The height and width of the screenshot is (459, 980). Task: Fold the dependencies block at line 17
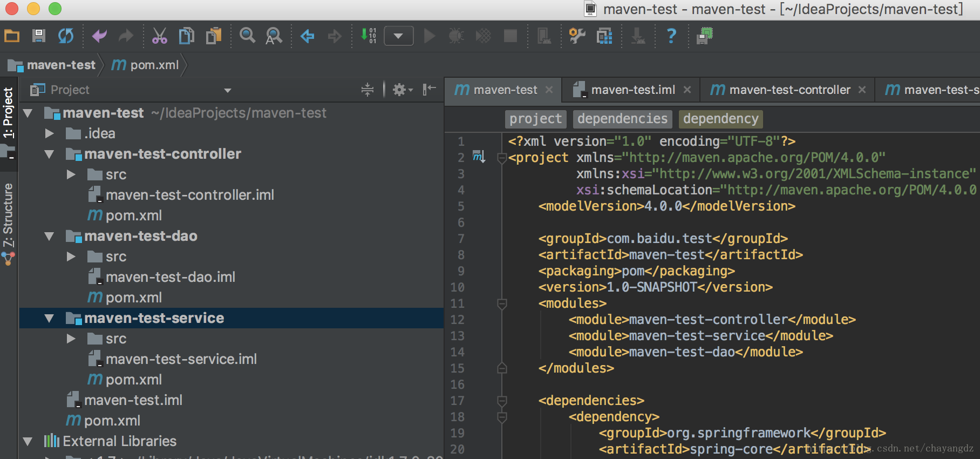click(502, 401)
